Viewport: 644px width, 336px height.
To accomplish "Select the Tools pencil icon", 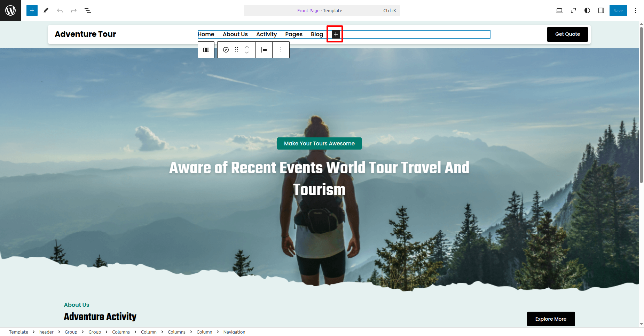I will pyautogui.click(x=46, y=10).
